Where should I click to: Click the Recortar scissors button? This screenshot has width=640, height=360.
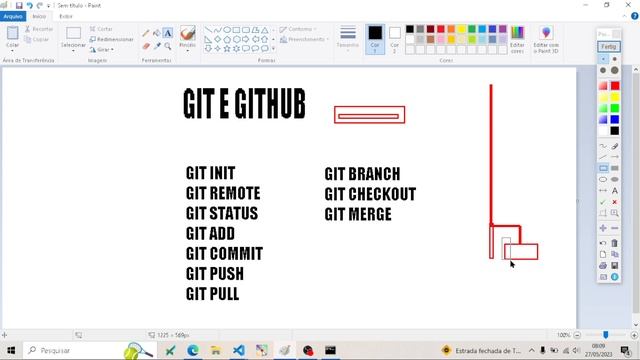point(39,29)
